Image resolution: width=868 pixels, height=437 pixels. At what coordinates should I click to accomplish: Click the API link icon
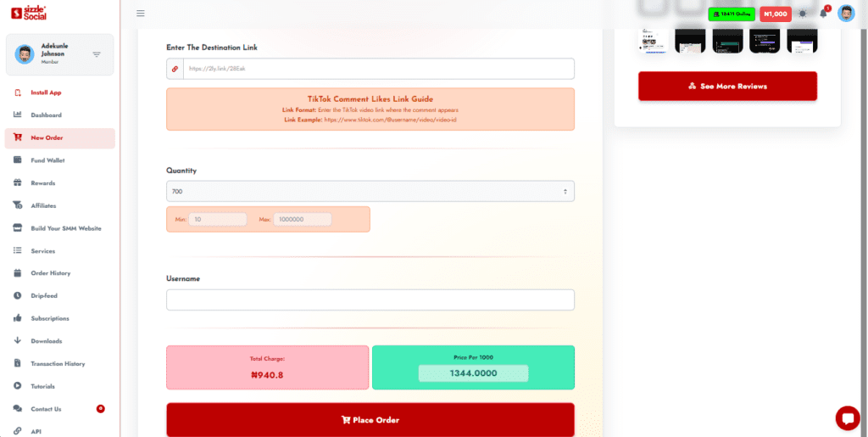tap(18, 431)
